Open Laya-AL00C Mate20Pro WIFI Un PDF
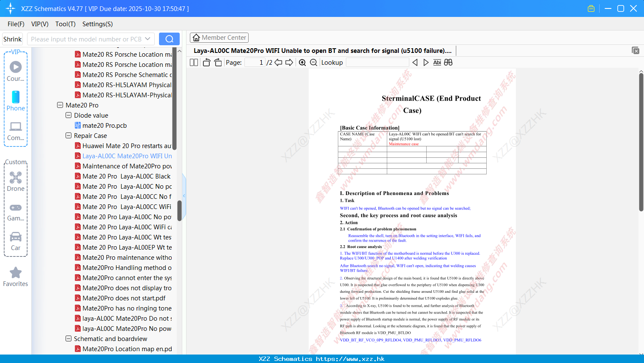 123,156
